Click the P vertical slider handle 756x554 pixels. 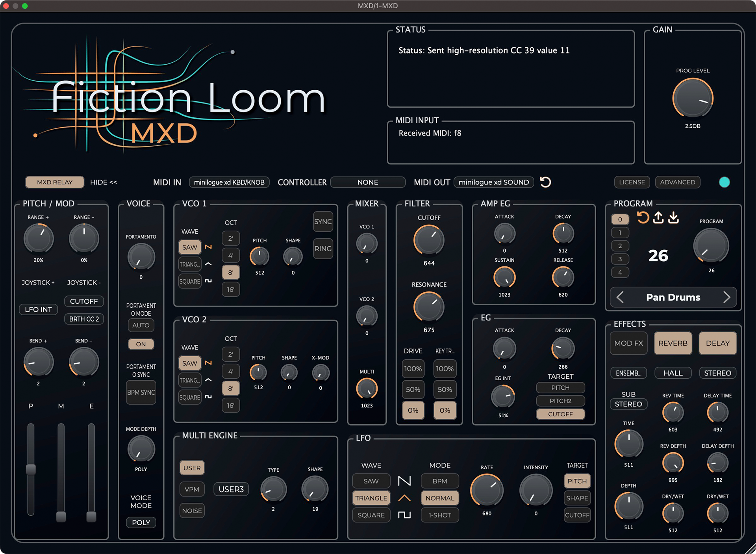pyautogui.click(x=31, y=469)
